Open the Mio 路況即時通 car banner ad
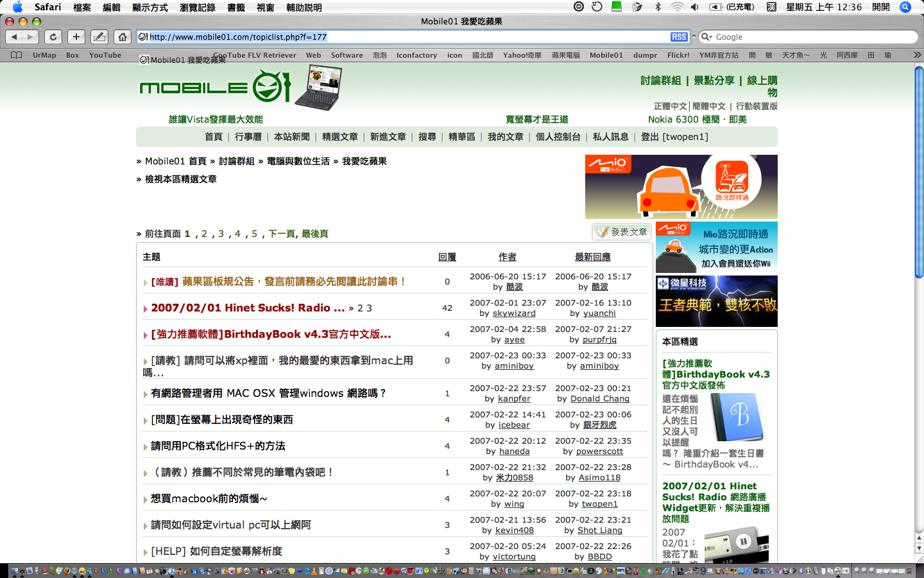This screenshot has width=924, height=578. (681, 187)
